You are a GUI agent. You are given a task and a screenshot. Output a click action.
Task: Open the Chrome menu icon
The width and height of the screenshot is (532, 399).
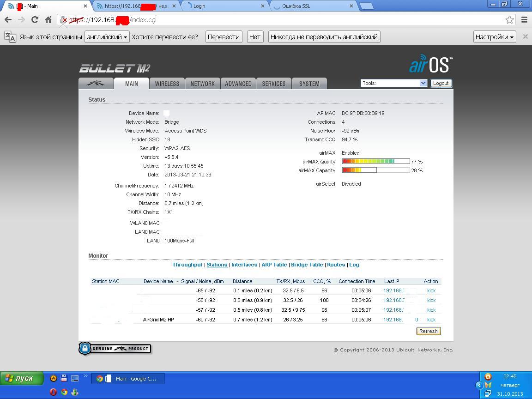click(524, 19)
